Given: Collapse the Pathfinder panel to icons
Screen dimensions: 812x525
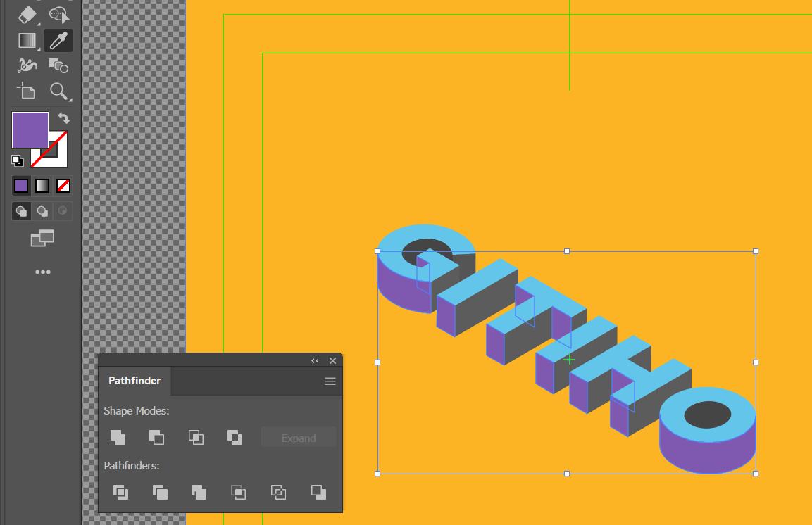Looking at the screenshot, I should coord(314,360).
